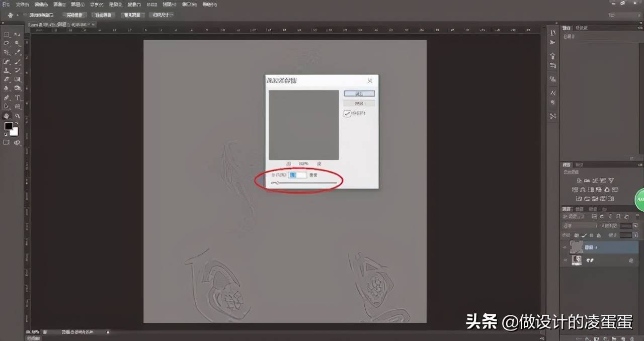Toggle the Preview checkbox in High Pass dialog

[x=347, y=114]
